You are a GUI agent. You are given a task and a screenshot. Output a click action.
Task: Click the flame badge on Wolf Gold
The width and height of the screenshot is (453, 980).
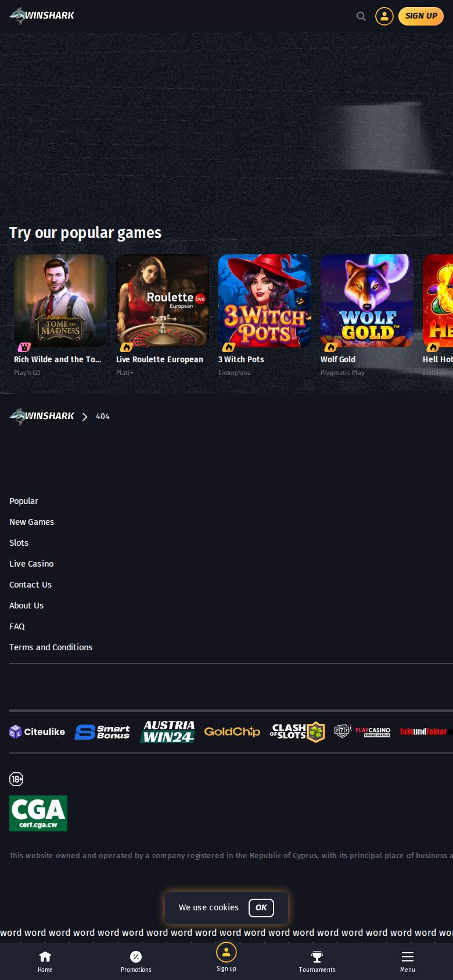click(331, 347)
